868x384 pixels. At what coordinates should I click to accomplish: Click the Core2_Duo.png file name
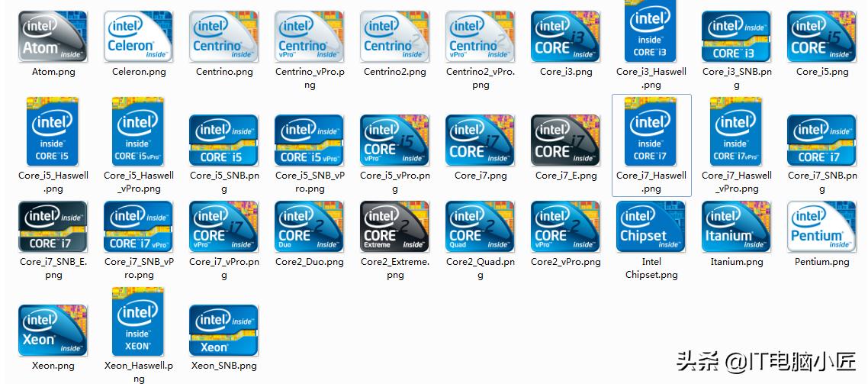tap(310, 262)
